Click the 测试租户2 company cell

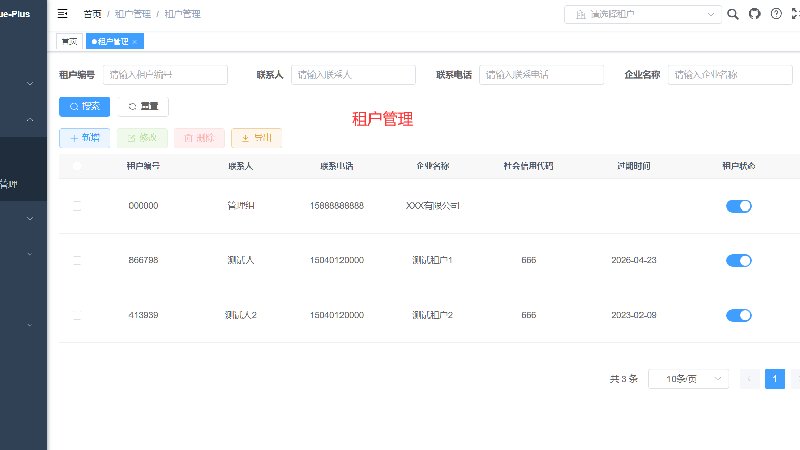tap(433, 315)
